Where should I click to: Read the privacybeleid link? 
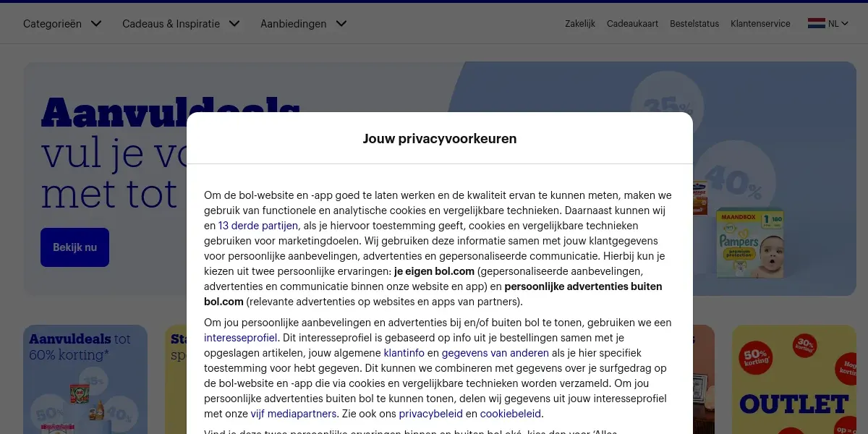click(430, 414)
